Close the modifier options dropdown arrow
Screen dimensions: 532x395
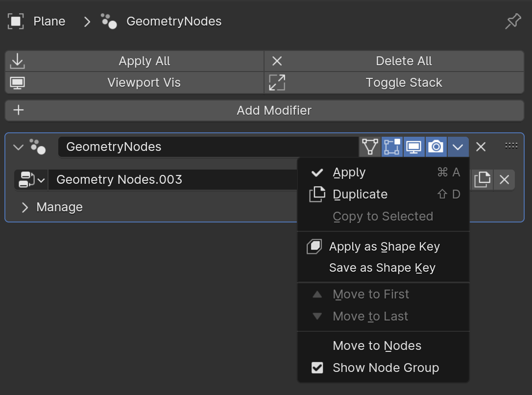tap(458, 147)
